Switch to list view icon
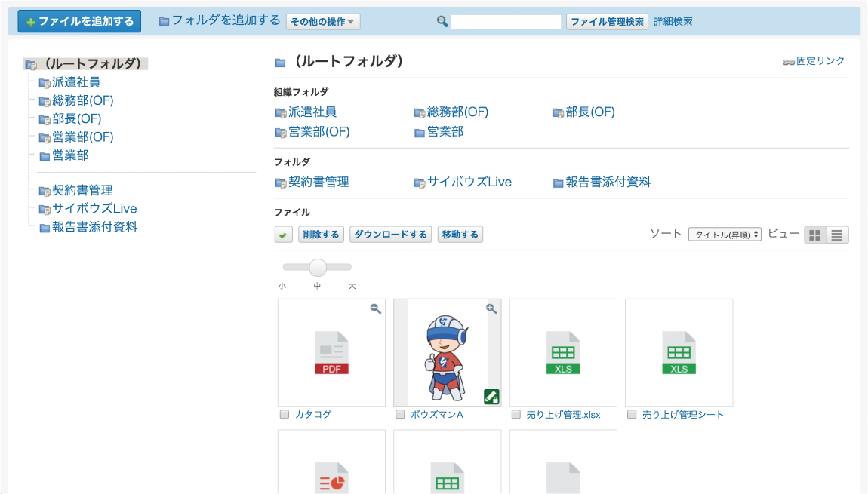This screenshot has height=494, width=868. click(x=836, y=235)
